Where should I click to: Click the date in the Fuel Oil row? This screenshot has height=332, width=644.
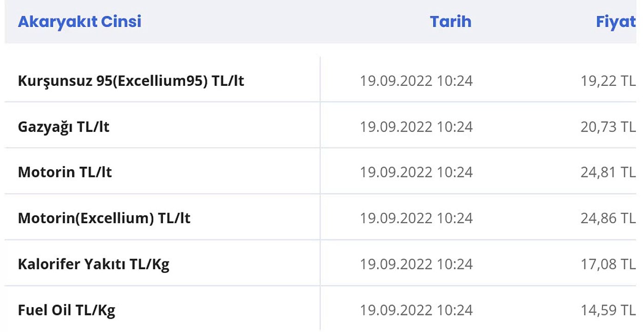(416, 310)
